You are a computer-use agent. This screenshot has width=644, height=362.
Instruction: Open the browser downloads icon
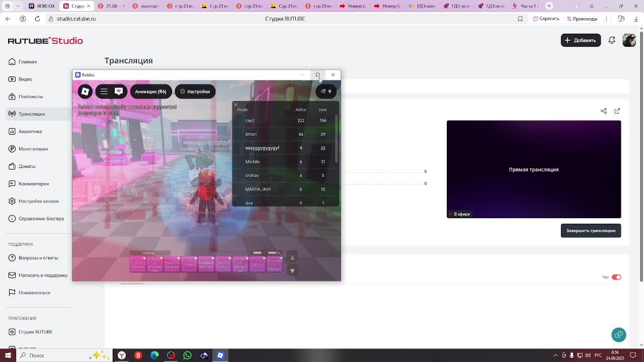(x=636, y=19)
